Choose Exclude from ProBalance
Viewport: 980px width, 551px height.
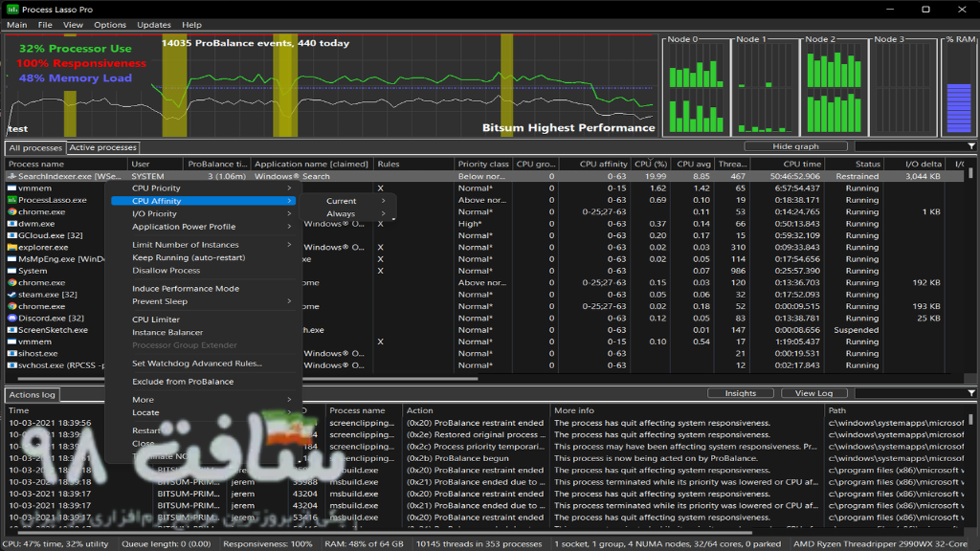point(183,382)
